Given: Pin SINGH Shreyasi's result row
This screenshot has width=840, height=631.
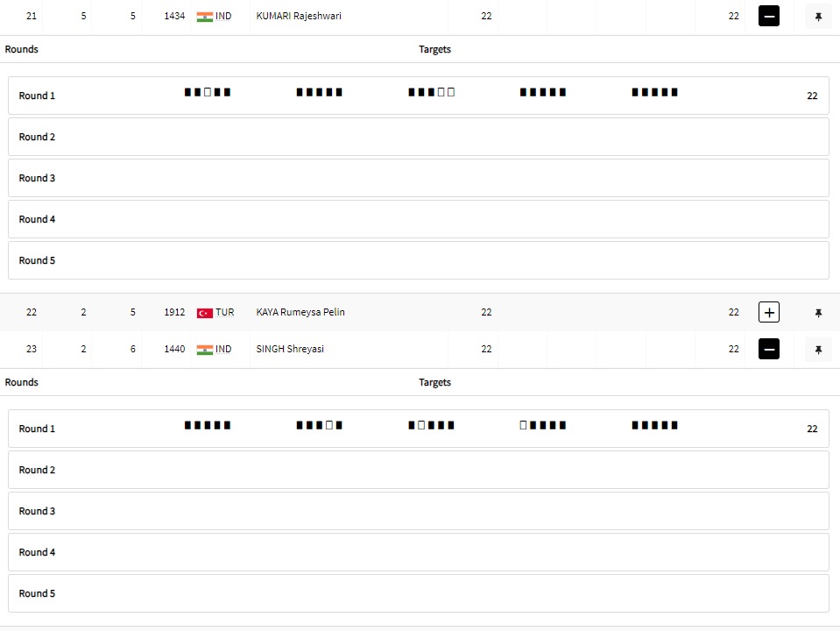Looking at the screenshot, I should 818,350.
